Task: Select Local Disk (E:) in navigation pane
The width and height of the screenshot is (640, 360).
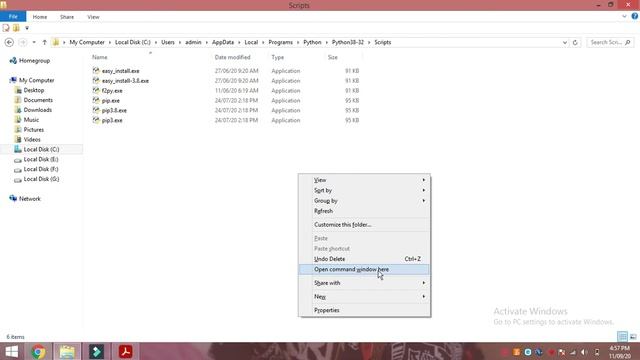Action: 41,159
